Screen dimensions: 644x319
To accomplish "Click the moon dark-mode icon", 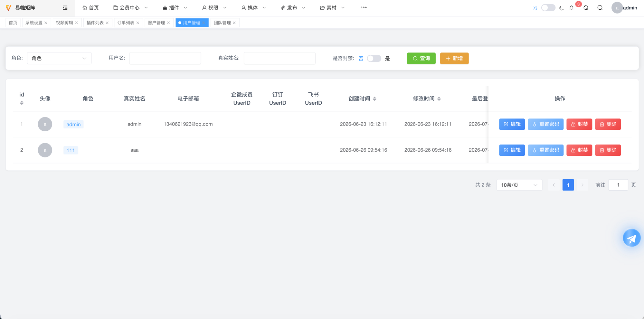I will pyautogui.click(x=562, y=8).
